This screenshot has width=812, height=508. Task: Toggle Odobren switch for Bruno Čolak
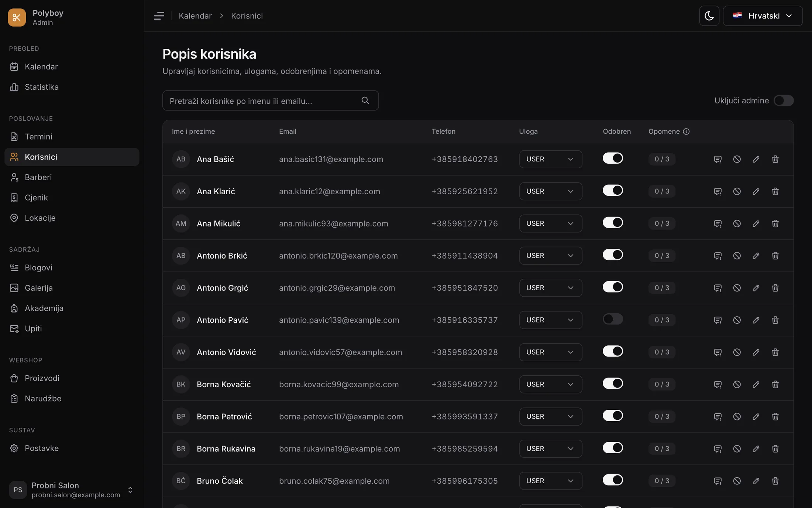point(613,480)
